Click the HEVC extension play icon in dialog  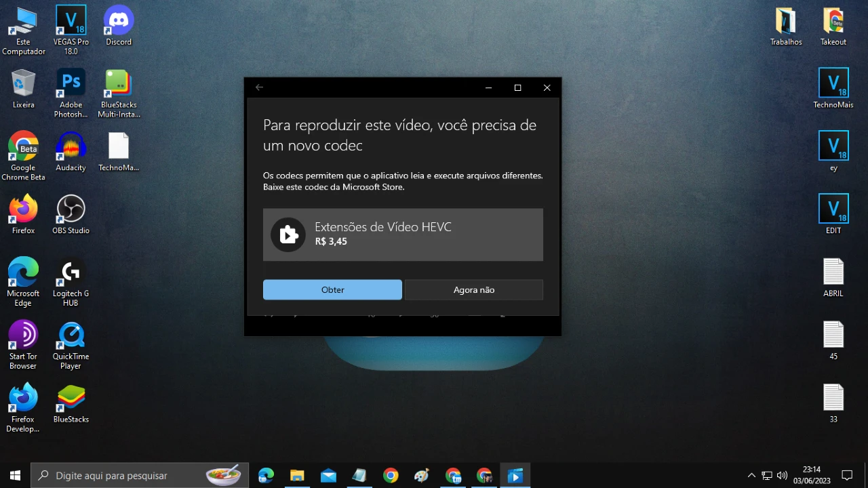288,235
